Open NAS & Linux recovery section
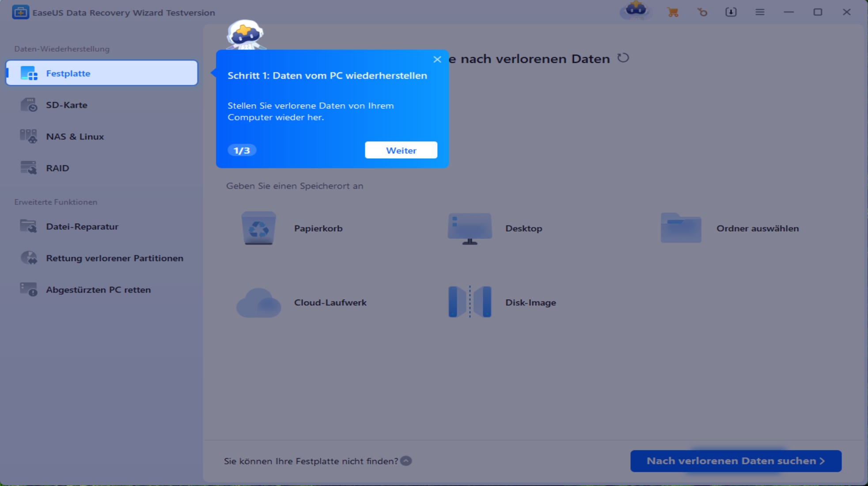 tap(75, 137)
